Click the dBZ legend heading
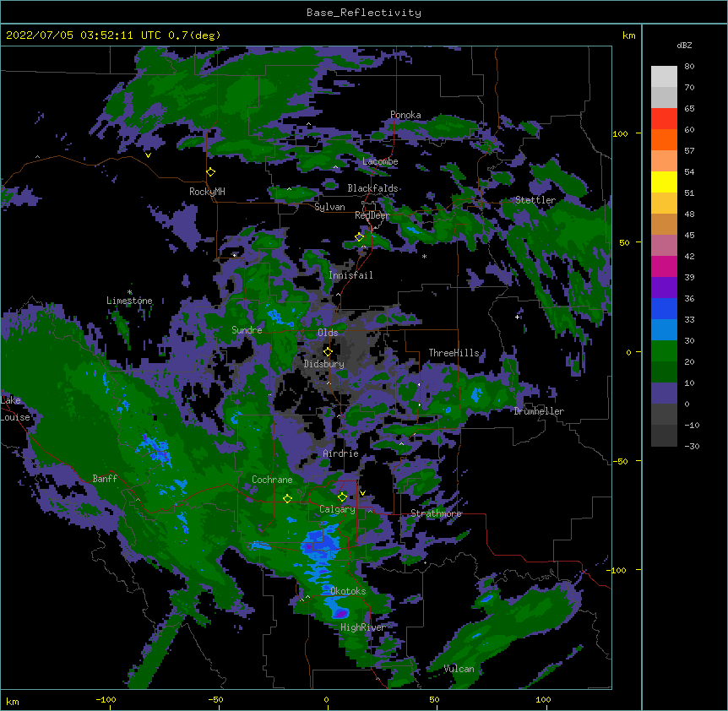Screen dimensions: 728x711 point(684,45)
